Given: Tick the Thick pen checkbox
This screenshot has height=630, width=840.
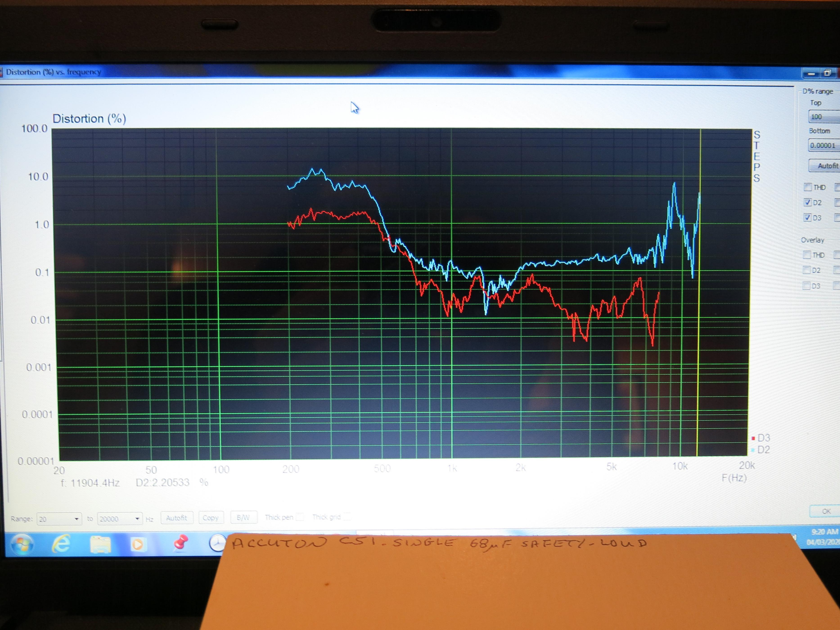Looking at the screenshot, I should point(300,517).
